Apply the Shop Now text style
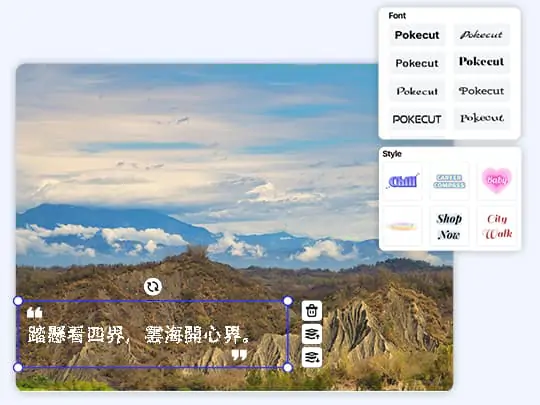 [449, 226]
